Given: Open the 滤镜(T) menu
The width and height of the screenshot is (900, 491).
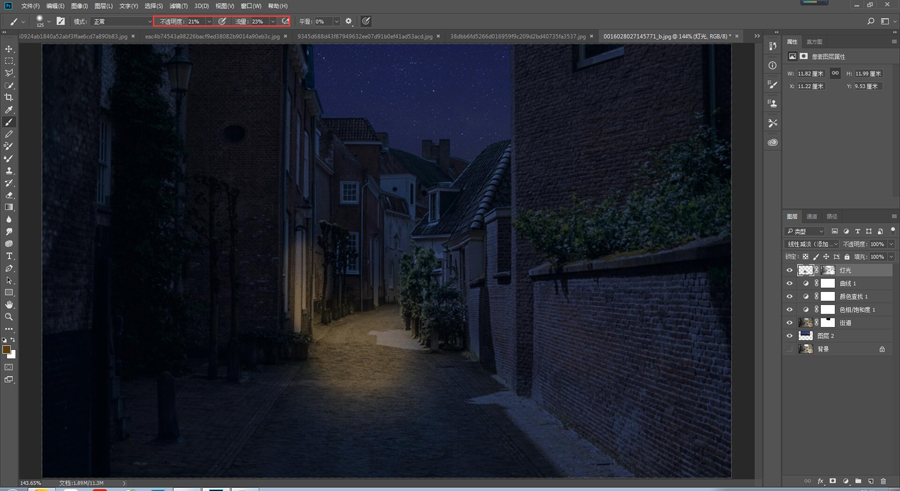Looking at the screenshot, I should point(178,6).
